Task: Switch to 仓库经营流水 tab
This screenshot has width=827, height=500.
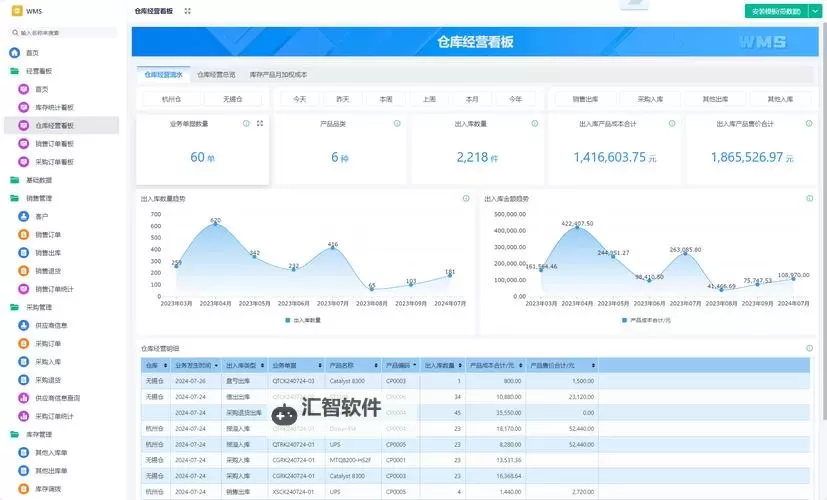Action: point(164,75)
